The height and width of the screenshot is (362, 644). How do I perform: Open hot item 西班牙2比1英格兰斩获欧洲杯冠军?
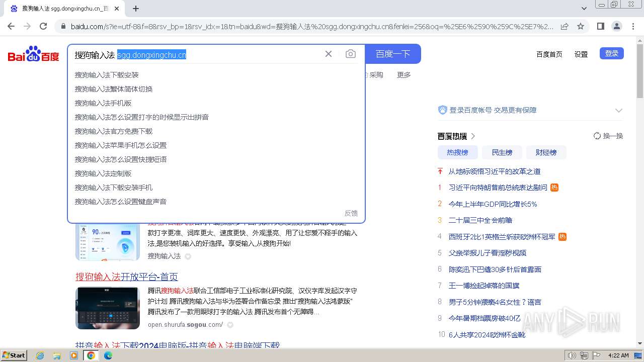pyautogui.click(x=502, y=237)
